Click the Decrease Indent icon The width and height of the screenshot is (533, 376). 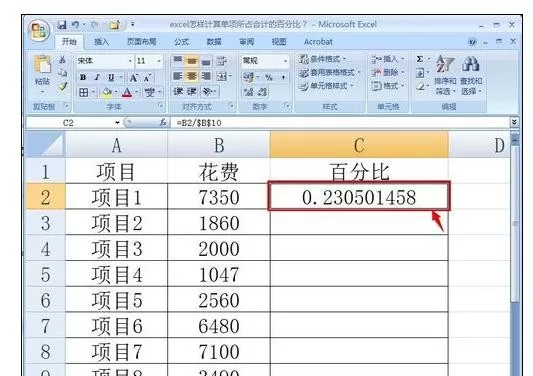coord(178,91)
